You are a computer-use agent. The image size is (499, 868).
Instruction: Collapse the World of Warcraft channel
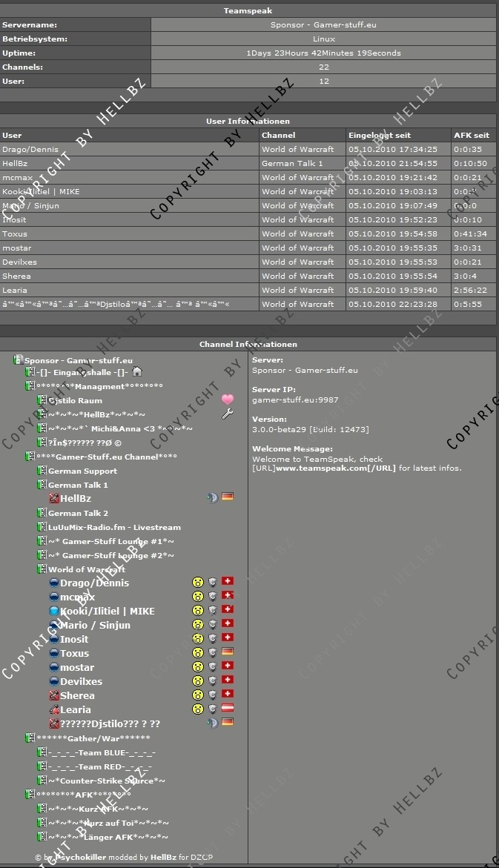coord(42,569)
